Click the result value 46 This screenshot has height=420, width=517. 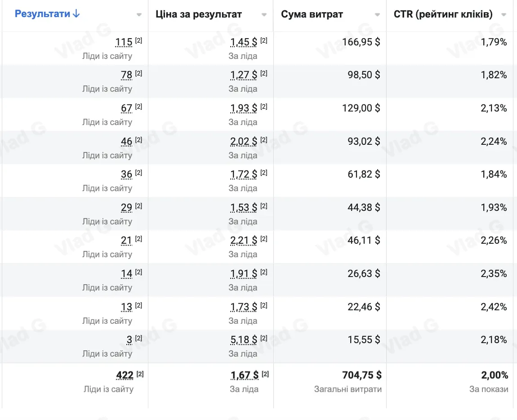click(127, 142)
